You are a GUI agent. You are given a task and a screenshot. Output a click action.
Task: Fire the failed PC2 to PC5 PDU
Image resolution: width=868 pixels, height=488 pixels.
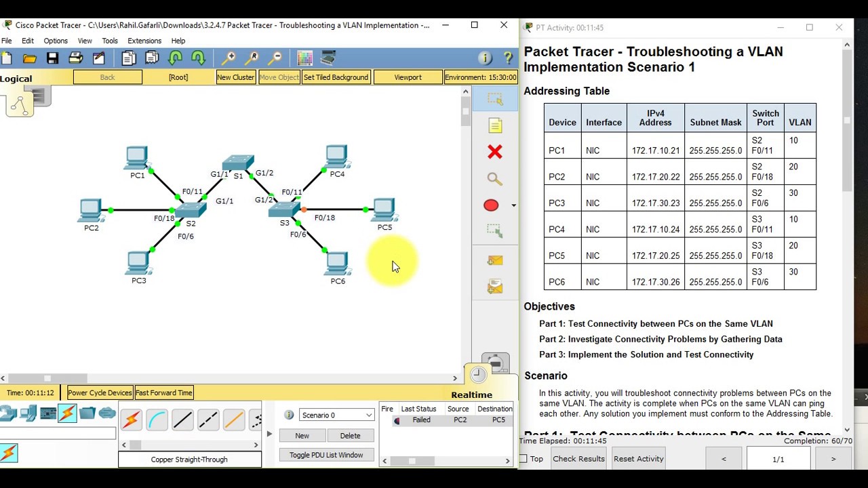tap(397, 420)
